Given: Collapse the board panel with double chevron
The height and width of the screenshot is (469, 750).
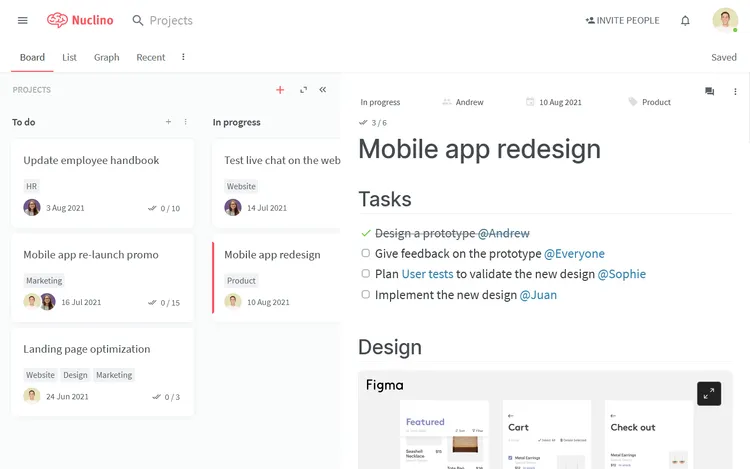Looking at the screenshot, I should pyautogui.click(x=323, y=89).
